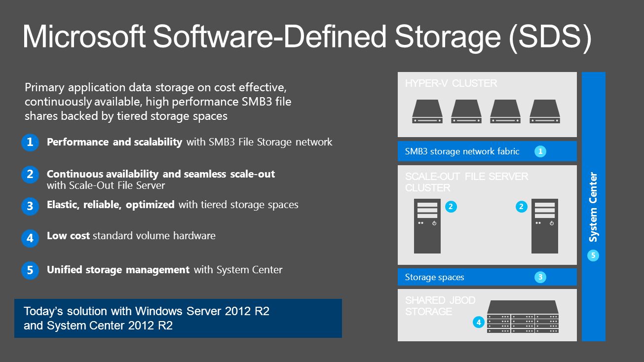Click the Today's solution with Windows Server box
This screenshot has width=644, height=362.
178,318
